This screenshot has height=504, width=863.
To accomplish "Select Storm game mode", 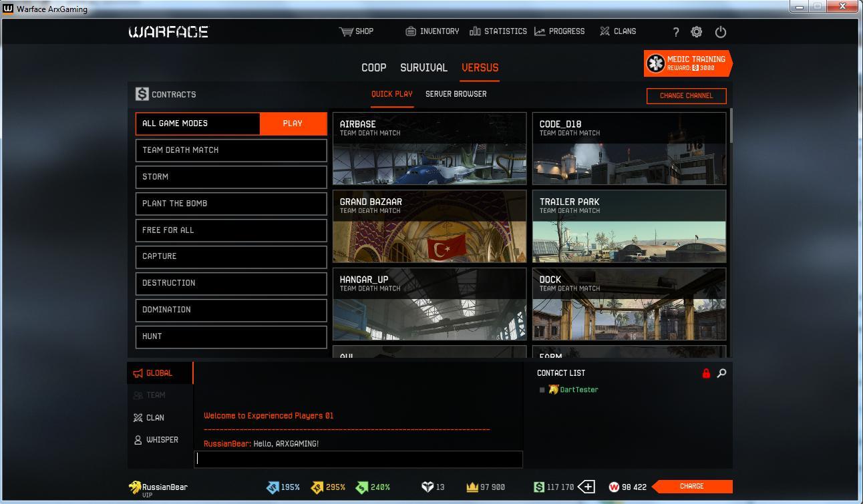I will 231,177.
